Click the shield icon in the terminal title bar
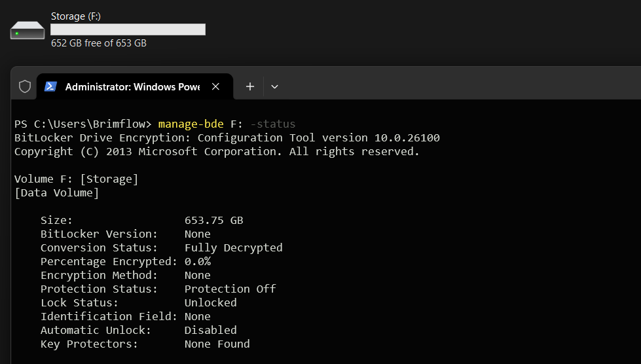This screenshot has height=364, width=641. click(x=25, y=86)
